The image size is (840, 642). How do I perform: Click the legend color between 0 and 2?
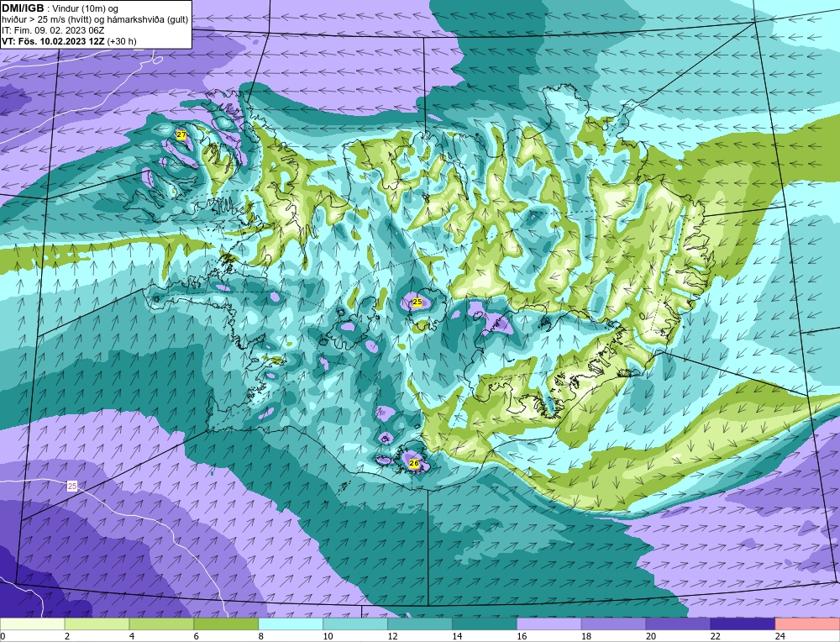32,624
